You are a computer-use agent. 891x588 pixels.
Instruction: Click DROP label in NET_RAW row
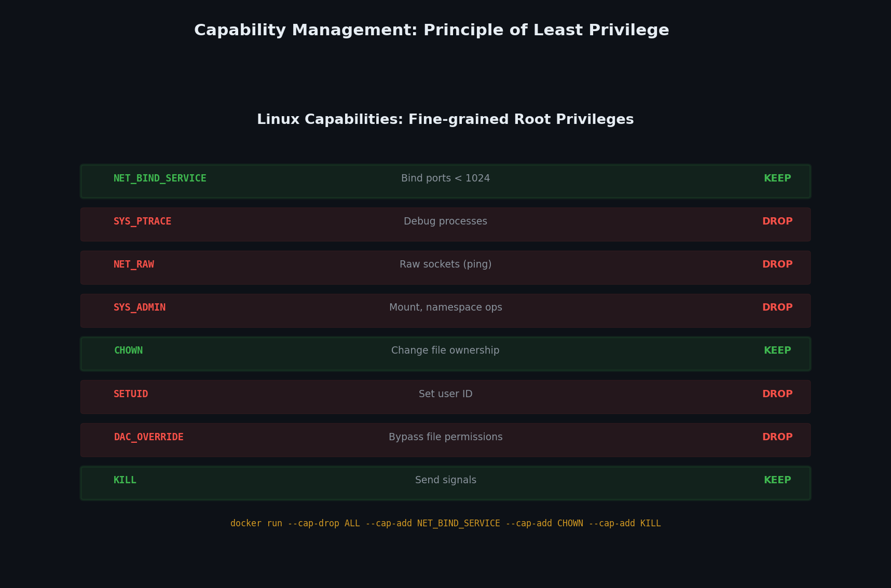tap(777, 264)
